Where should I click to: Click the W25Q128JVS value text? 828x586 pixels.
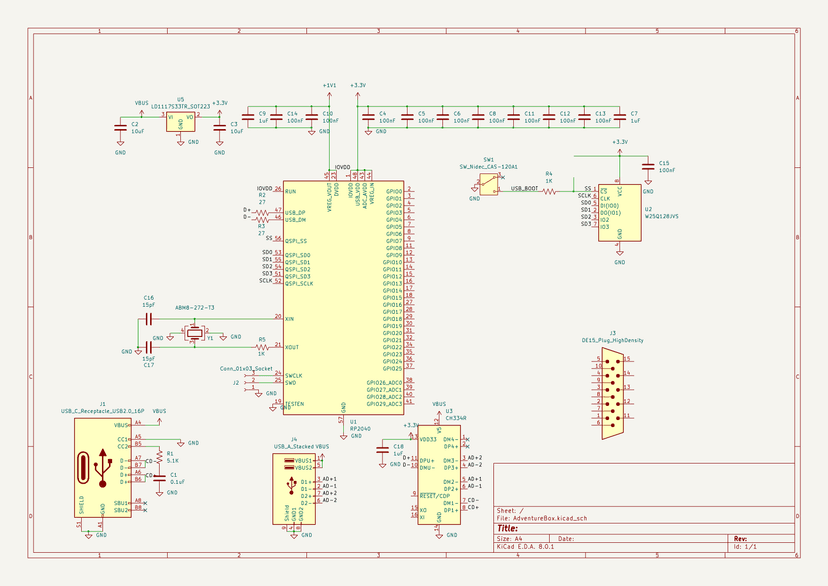coord(662,216)
